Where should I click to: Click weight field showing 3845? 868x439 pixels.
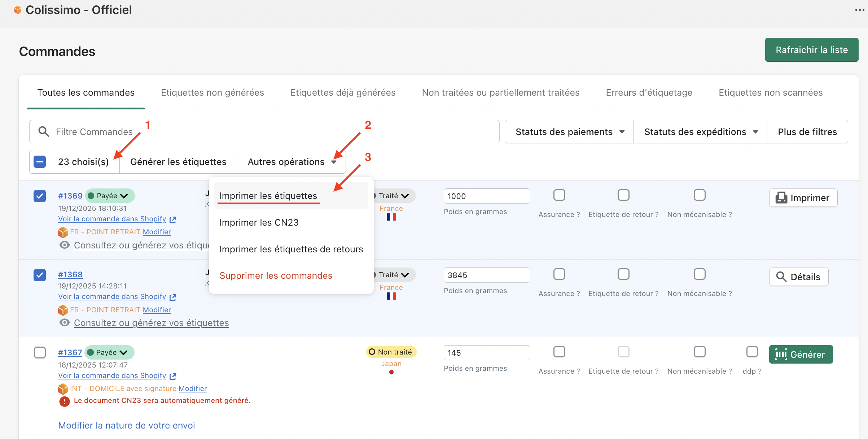pyautogui.click(x=486, y=275)
